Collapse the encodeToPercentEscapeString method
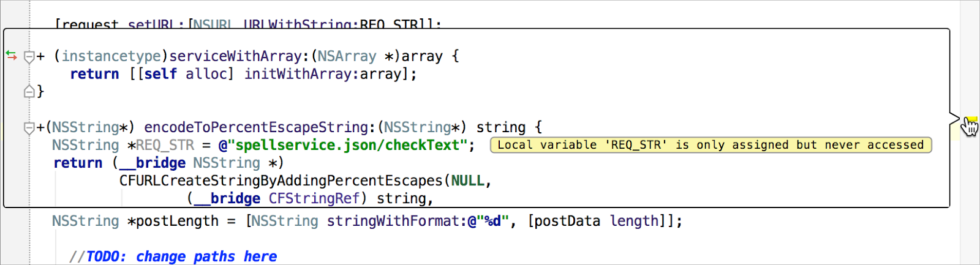This screenshot has width=980, height=265. tap(29, 128)
